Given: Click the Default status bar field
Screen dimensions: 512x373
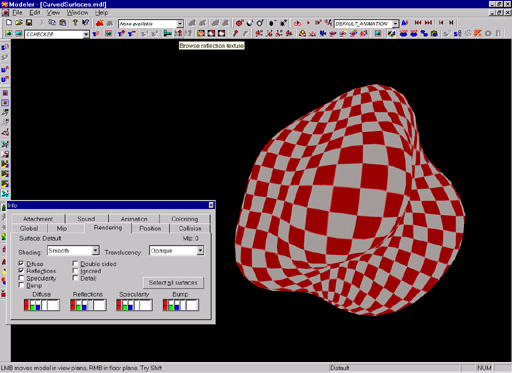Looking at the screenshot, I should point(394,368).
